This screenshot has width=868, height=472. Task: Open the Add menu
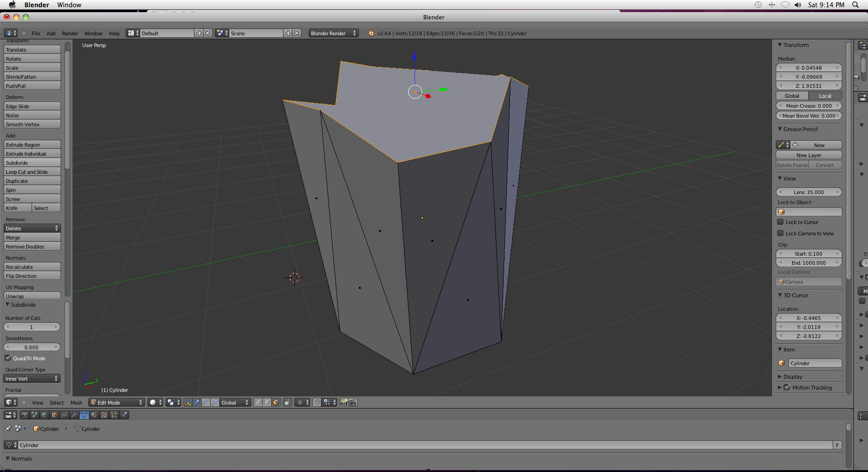point(51,33)
